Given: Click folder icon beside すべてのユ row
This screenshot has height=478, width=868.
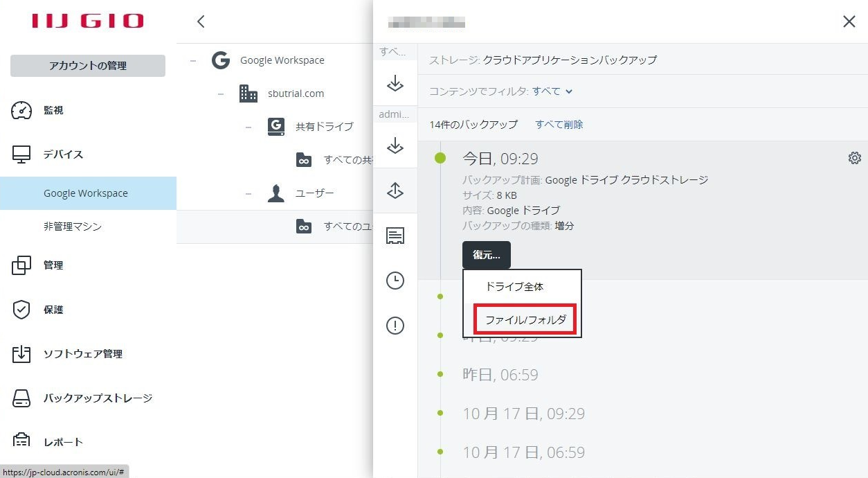Looking at the screenshot, I should (x=304, y=227).
